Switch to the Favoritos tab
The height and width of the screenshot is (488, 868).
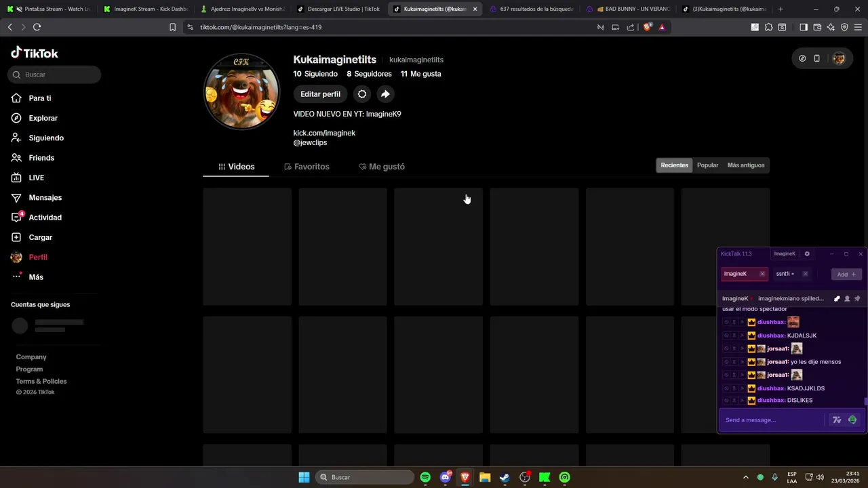[307, 167]
